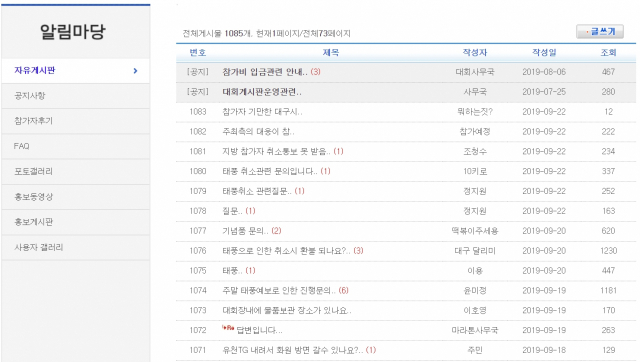Open post 참가자 기만한 대구시
The height and width of the screenshot is (362, 640).
point(262,112)
